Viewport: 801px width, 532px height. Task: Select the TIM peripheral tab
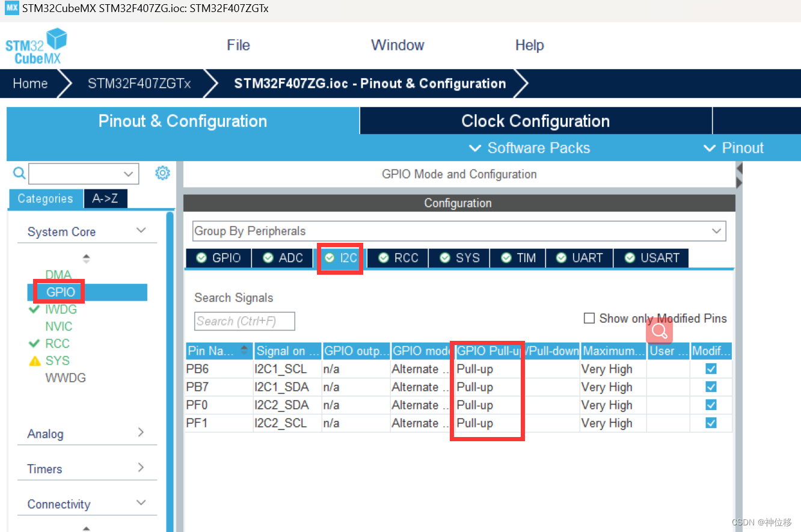pyautogui.click(x=518, y=258)
